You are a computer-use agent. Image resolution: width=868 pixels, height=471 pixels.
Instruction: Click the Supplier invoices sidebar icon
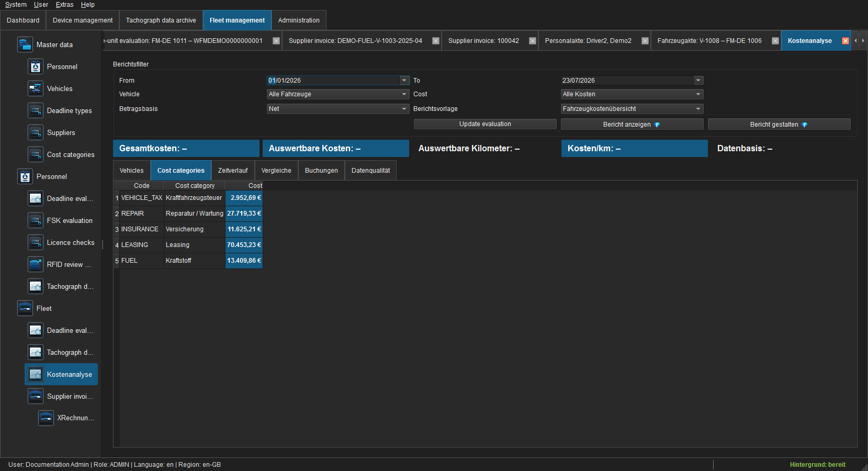tap(36, 396)
